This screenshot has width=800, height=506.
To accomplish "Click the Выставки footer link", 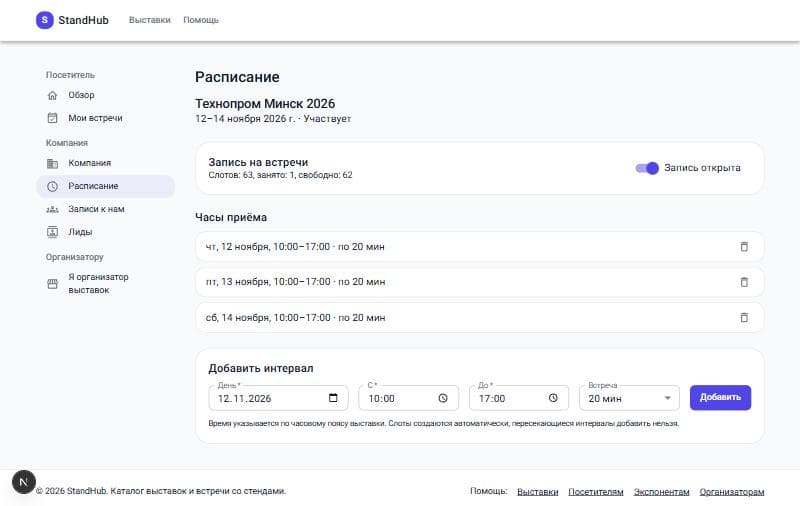I will pos(538,492).
